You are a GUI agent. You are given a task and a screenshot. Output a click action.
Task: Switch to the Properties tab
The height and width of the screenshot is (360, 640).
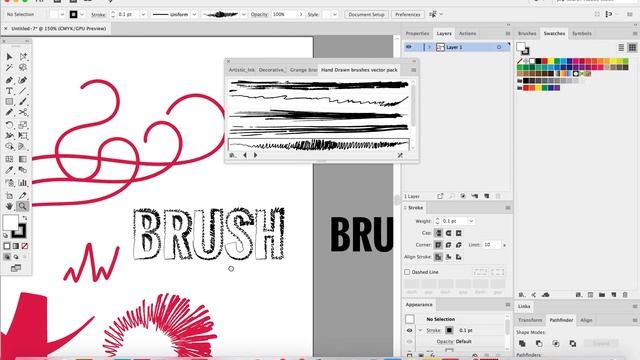pyautogui.click(x=417, y=33)
